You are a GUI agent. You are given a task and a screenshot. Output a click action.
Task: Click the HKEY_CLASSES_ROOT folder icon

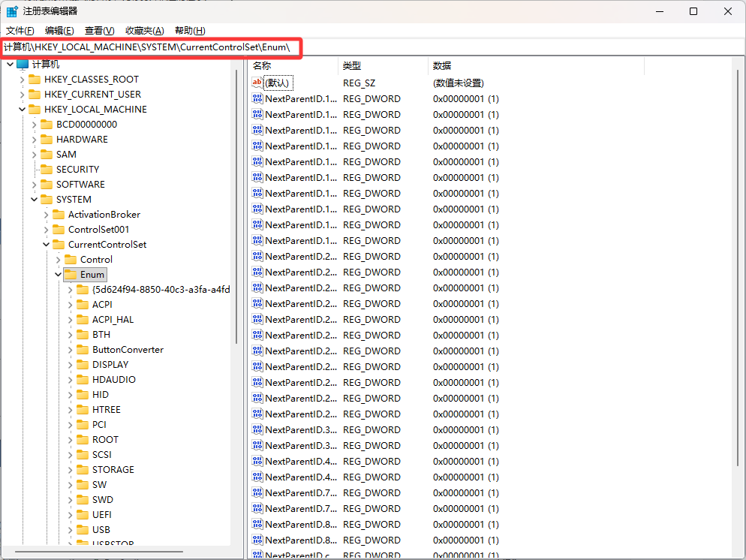pyautogui.click(x=35, y=80)
